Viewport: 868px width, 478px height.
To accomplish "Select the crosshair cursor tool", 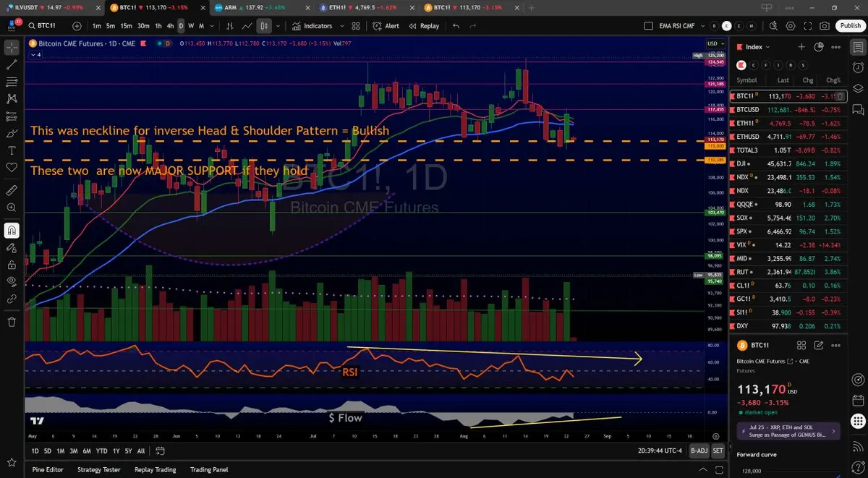I will click(12, 48).
